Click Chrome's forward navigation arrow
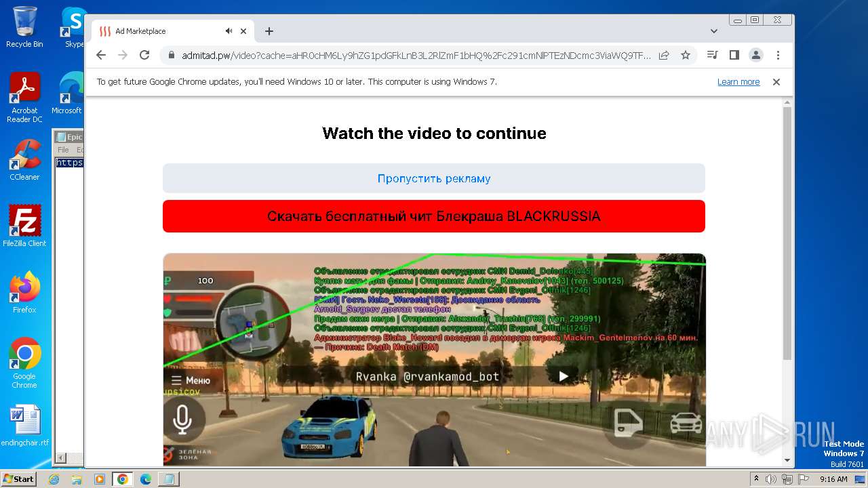 coord(123,55)
